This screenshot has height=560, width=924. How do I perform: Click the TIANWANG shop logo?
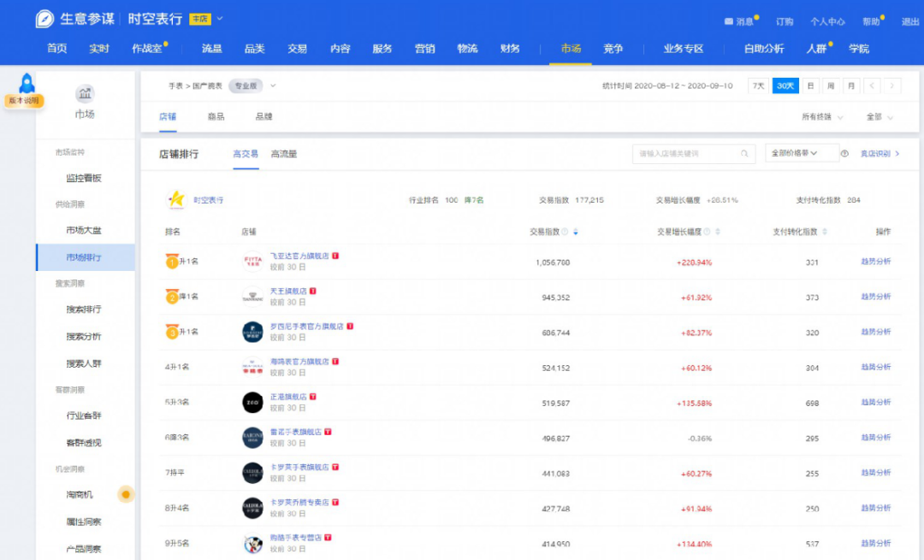click(252, 296)
